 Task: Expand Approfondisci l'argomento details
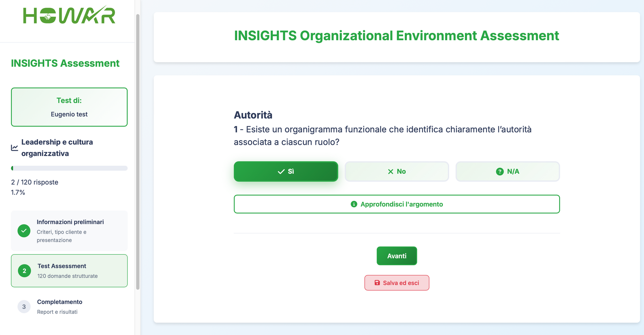click(x=397, y=204)
